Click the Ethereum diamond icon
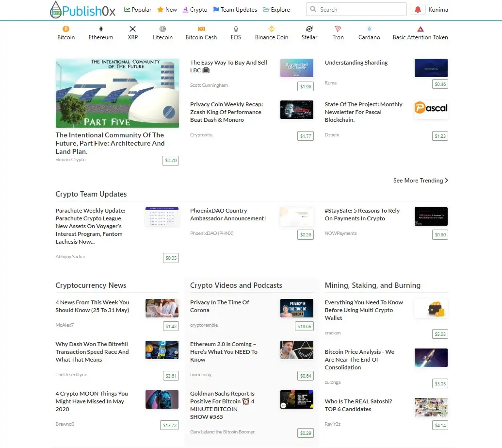Viewport: 502px width, 448px height. coord(101,29)
